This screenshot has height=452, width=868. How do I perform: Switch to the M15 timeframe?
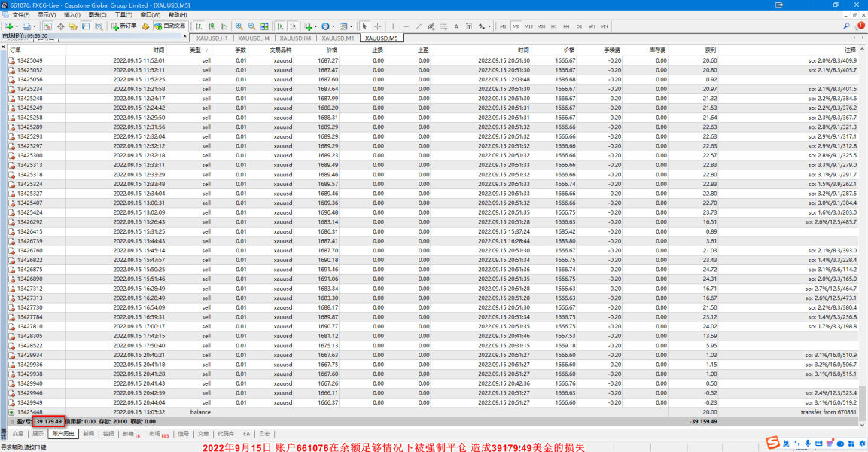(528, 26)
